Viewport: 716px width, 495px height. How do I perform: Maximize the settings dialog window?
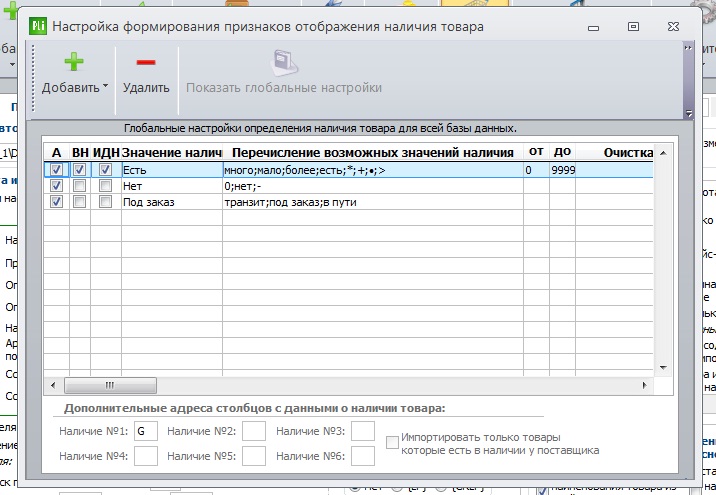click(633, 26)
